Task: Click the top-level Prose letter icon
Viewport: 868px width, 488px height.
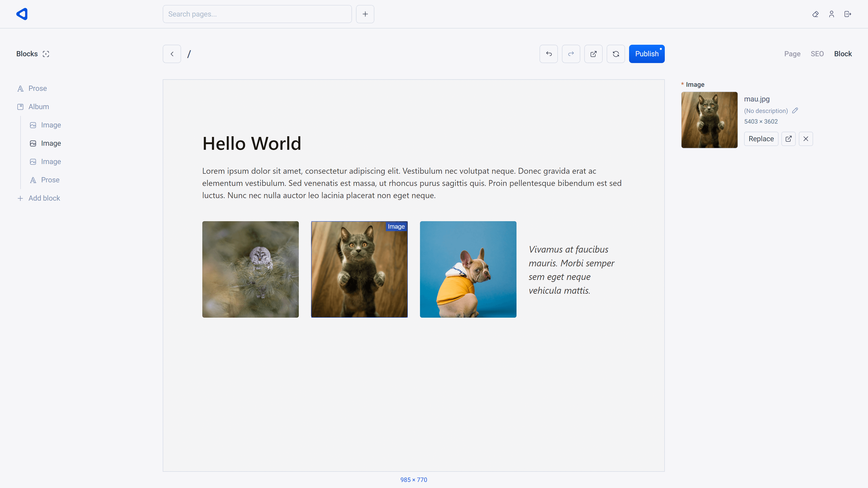Action: click(20, 89)
